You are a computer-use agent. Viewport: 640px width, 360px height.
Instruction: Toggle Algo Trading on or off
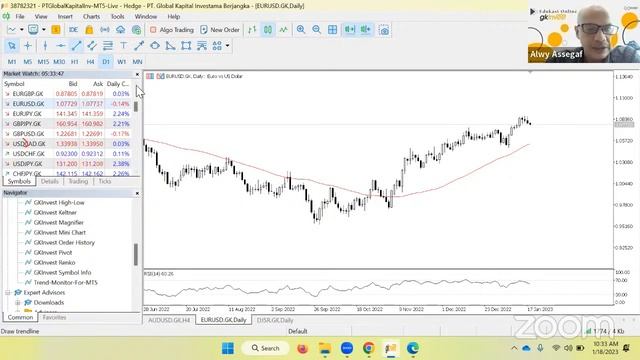click(172, 30)
